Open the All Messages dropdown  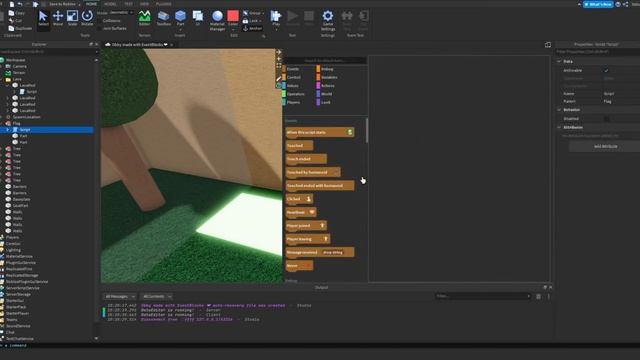pos(120,296)
